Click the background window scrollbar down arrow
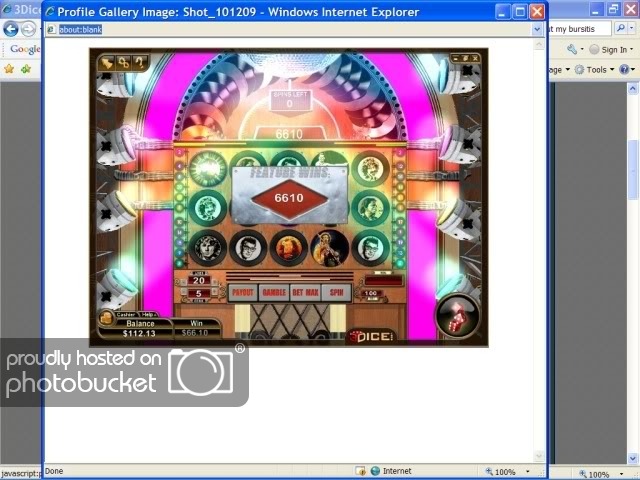Viewport: 640px width, 480px height. (633, 458)
